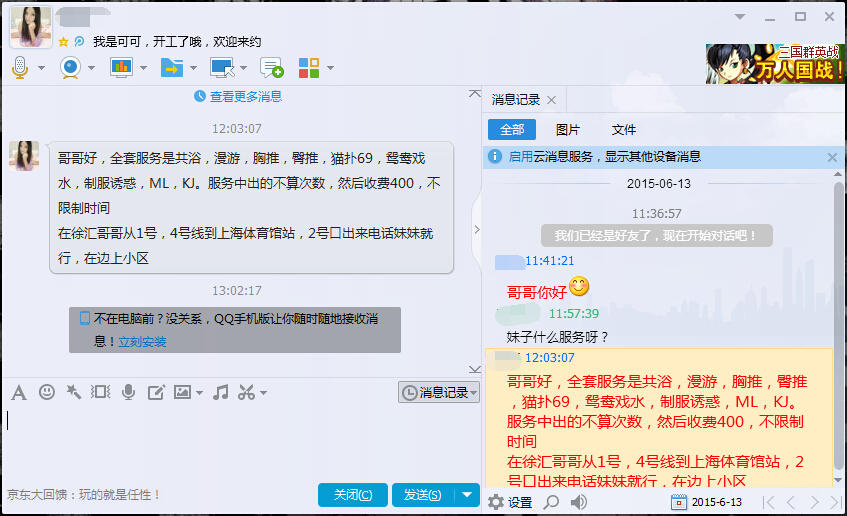Click the send file folder icon

click(x=171, y=67)
